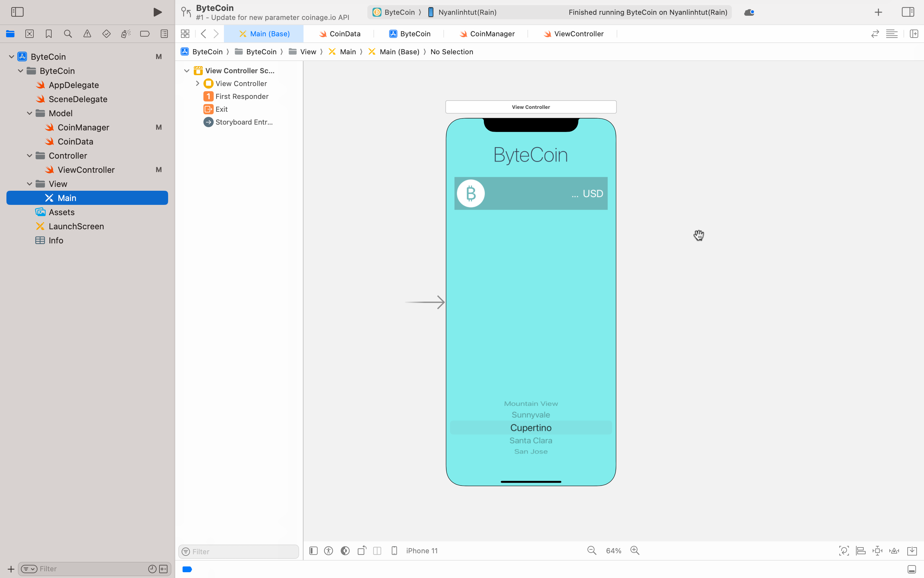Select First Responder in outline
Image resolution: width=924 pixels, height=578 pixels.
[x=242, y=96]
